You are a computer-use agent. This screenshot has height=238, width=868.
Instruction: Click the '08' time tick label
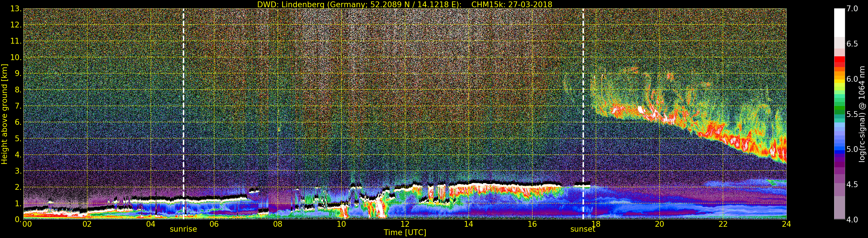[x=278, y=224]
